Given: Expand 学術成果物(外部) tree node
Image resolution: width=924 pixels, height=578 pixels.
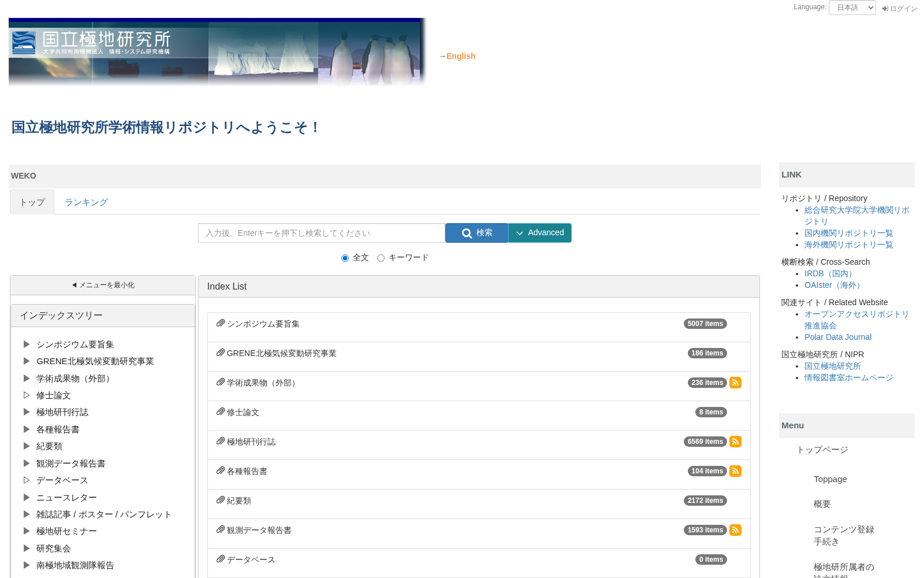Looking at the screenshot, I should [27, 379].
